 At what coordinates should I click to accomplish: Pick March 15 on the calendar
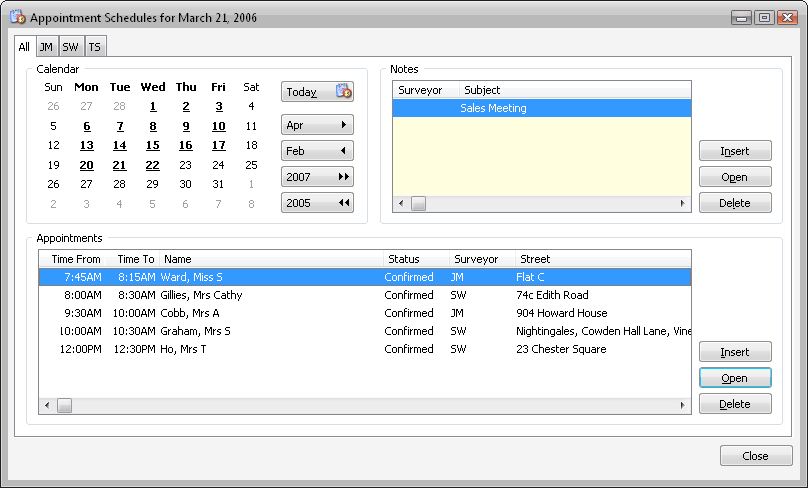tap(152, 146)
